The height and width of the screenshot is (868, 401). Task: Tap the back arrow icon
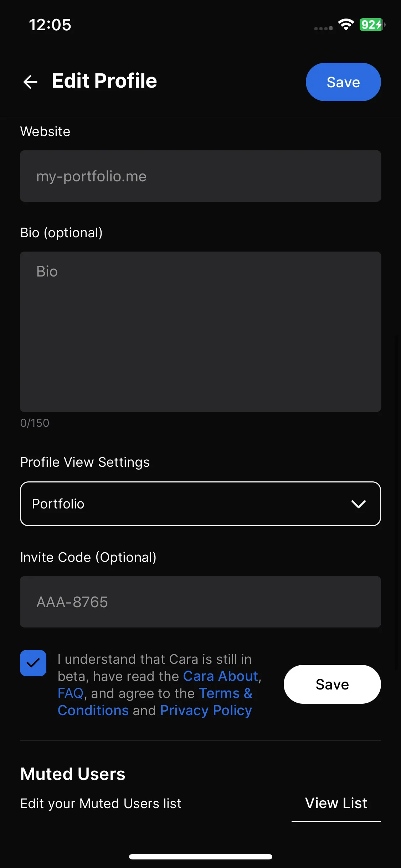click(30, 82)
